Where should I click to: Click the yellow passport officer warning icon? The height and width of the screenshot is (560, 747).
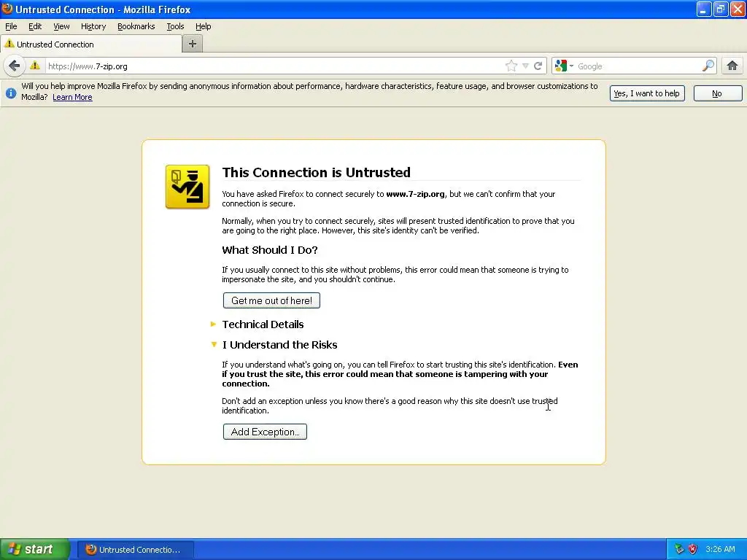point(187,187)
